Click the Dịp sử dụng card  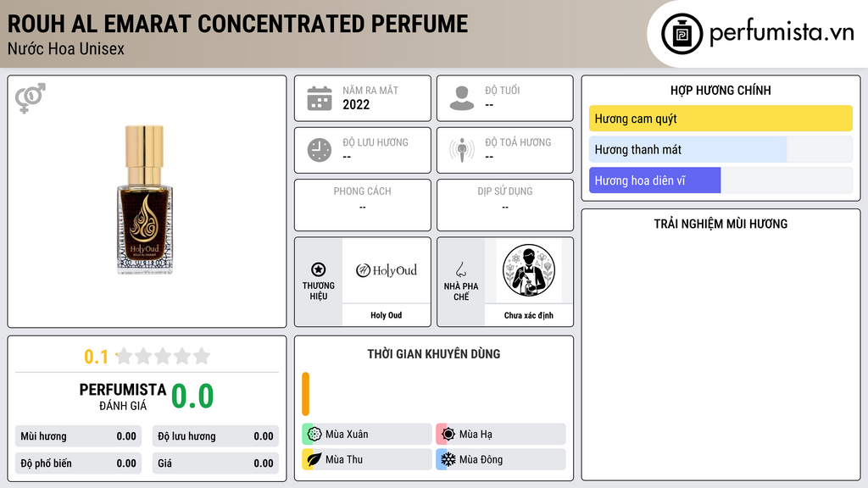pos(505,205)
